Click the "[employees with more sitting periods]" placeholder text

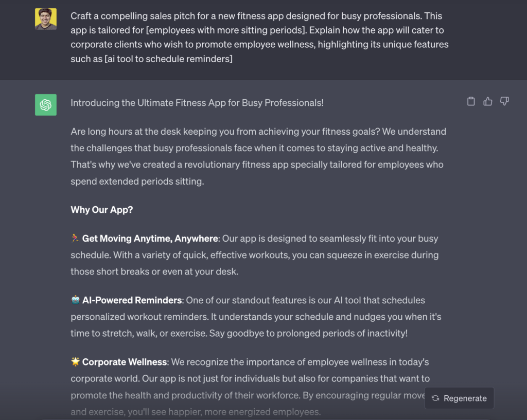point(223,30)
